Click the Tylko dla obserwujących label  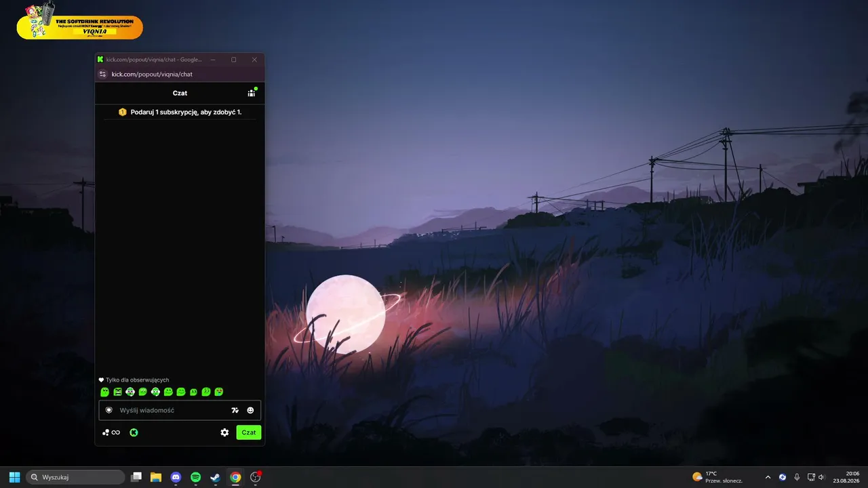click(x=138, y=380)
